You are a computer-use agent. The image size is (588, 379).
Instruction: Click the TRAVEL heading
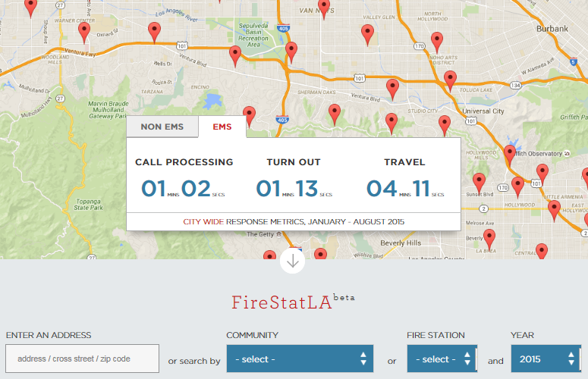[404, 162]
